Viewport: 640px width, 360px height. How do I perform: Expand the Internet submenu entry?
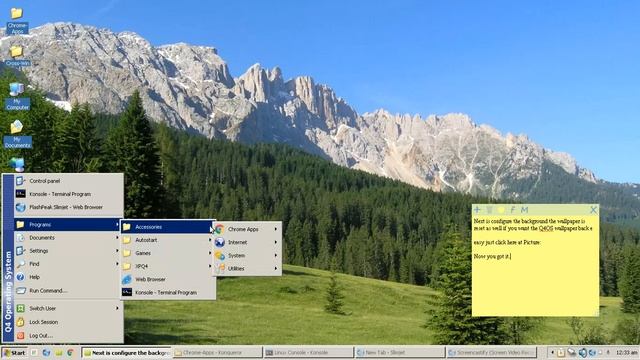click(247, 242)
